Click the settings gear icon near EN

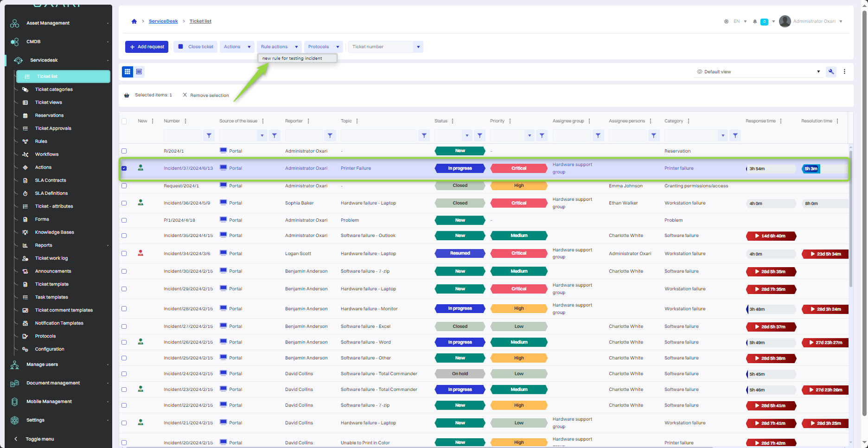coord(726,21)
